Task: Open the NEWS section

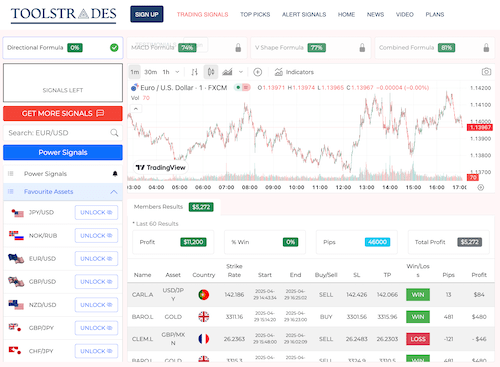Action: tap(375, 15)
